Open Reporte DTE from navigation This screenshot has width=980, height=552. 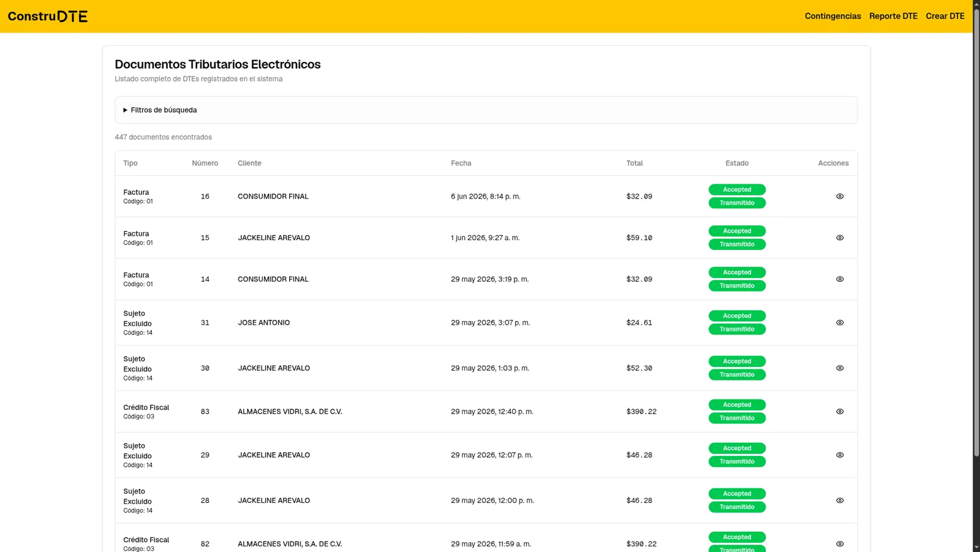click(893, 16)
